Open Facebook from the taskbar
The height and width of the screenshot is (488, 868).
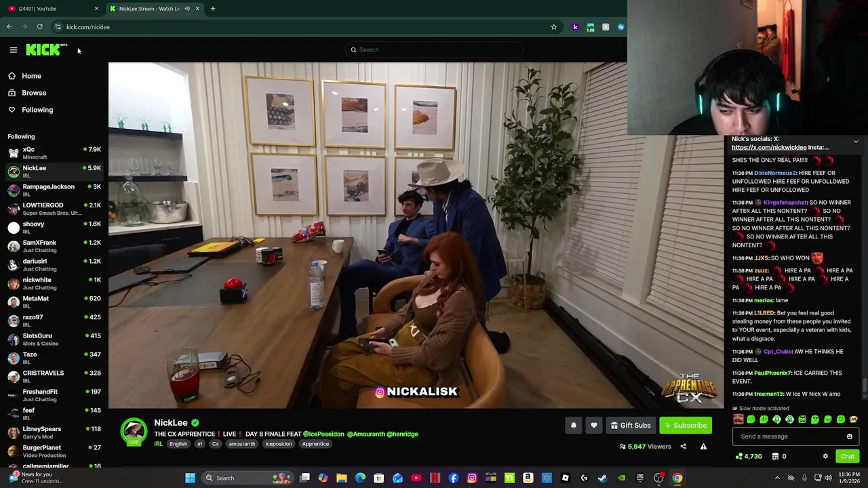coord(454,478)
